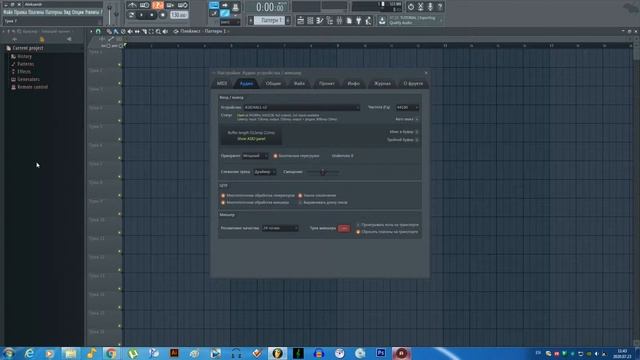This screenshot has width=640, height=360.
Task: Open the Mixer view from the toolbar
Action: pos(339,20)
